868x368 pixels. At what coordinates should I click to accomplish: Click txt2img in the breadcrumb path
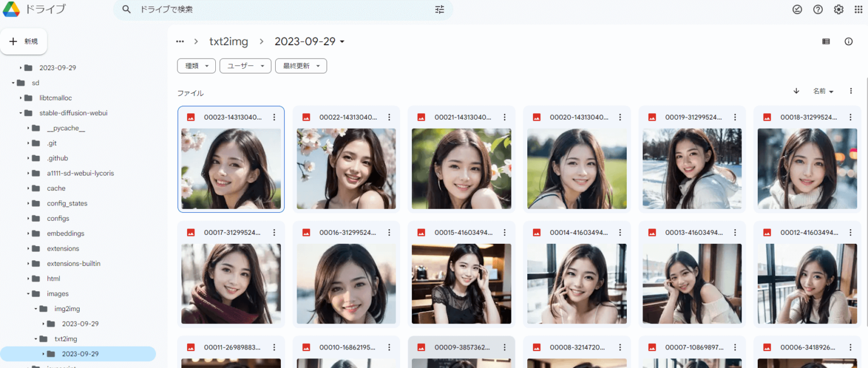tap(228, 41)
